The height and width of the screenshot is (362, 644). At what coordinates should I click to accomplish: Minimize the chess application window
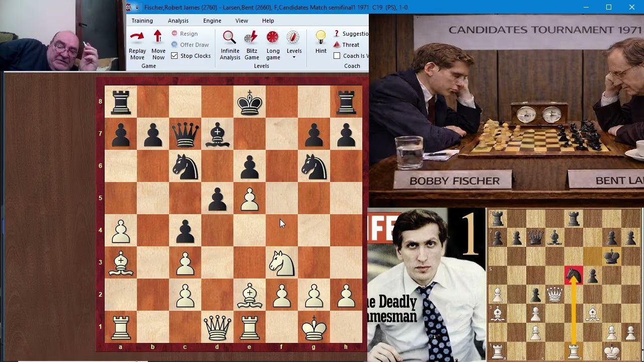586,7
